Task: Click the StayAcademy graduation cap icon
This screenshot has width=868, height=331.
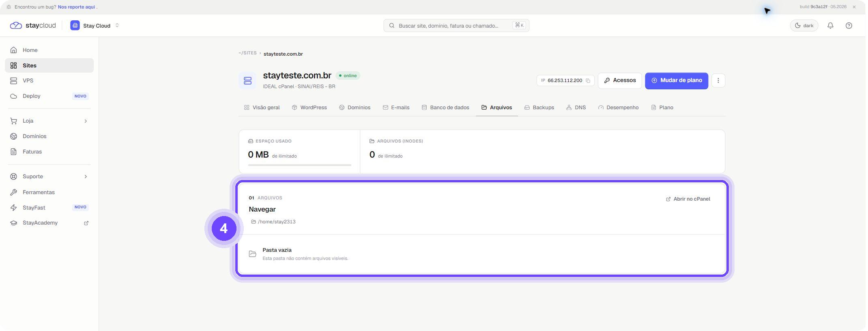Action: coord(13,223)
